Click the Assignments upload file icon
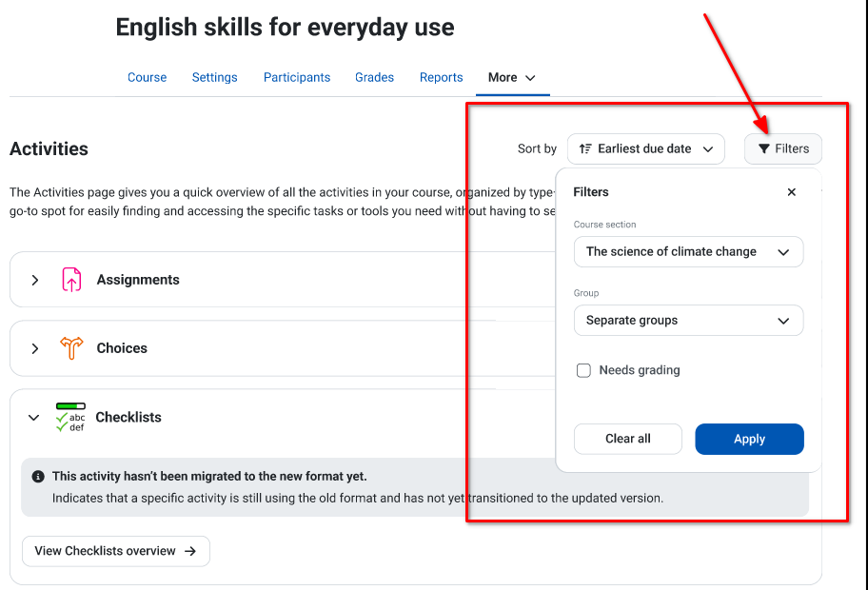 coord(71,280)
